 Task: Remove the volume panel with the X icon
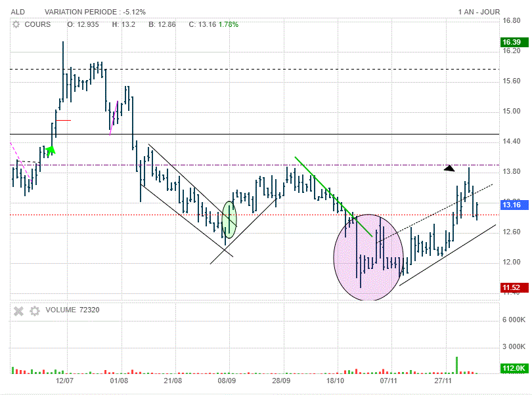(x=18, y=310)
